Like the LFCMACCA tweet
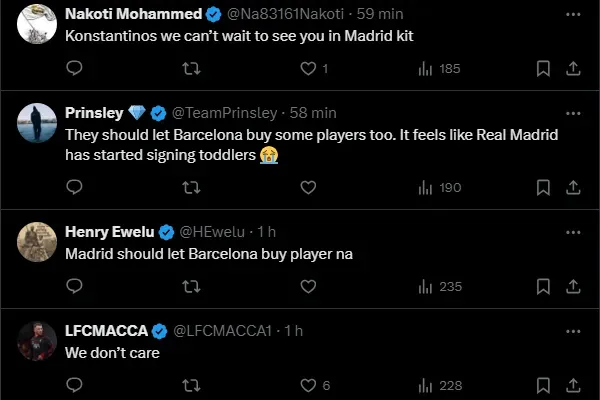Screen dimensions: 600x400 [x=308, y=385]
